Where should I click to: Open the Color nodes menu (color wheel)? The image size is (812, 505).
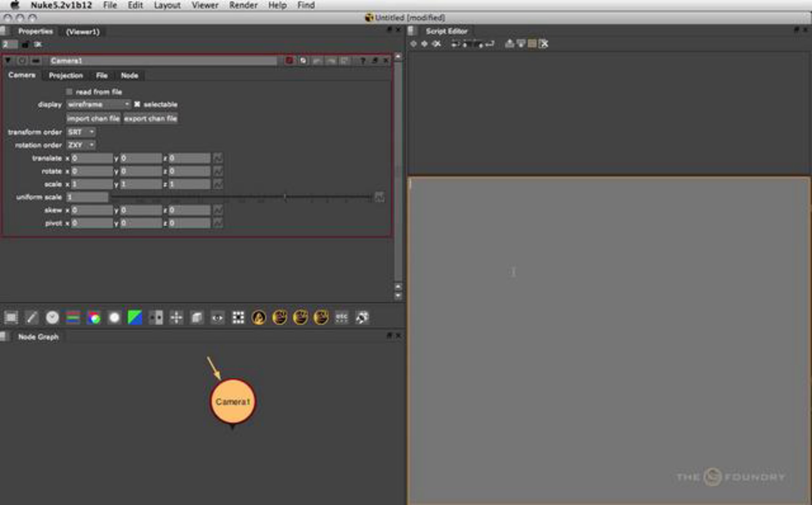point(94,318)
